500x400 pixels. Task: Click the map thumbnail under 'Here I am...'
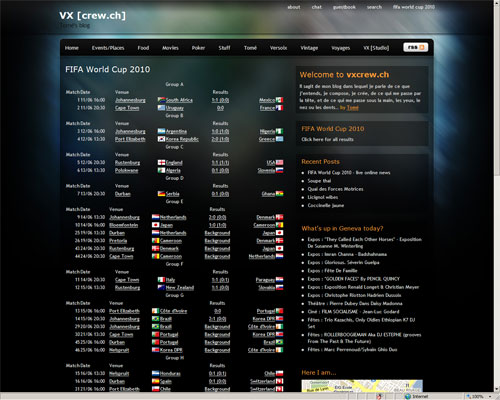click(362, 386)
